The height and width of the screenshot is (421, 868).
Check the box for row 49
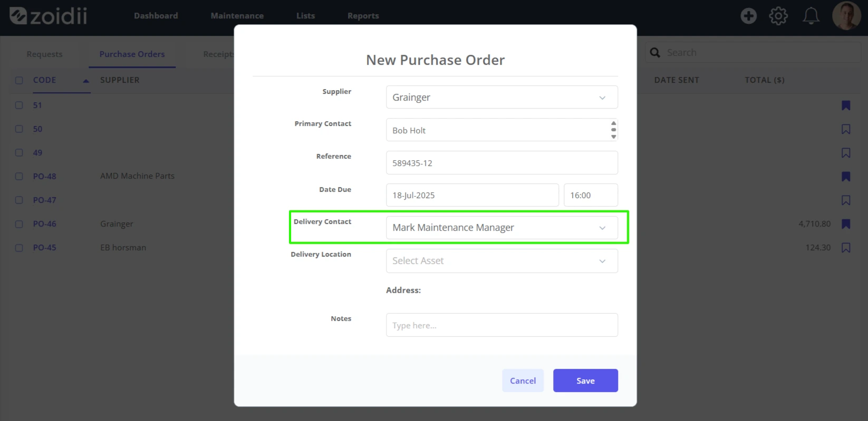(x=19, y=153)
